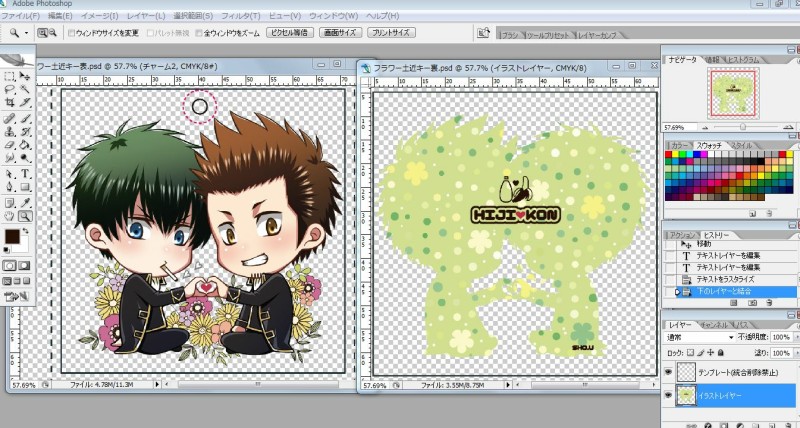Reset default foreground and background colors

point(7,250)
